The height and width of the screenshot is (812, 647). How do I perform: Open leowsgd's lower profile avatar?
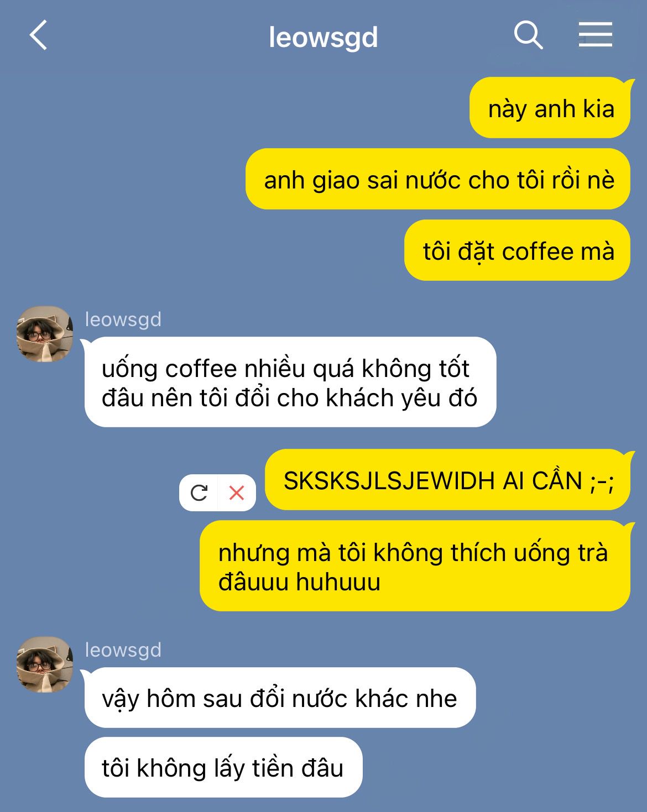click(45, 664)
